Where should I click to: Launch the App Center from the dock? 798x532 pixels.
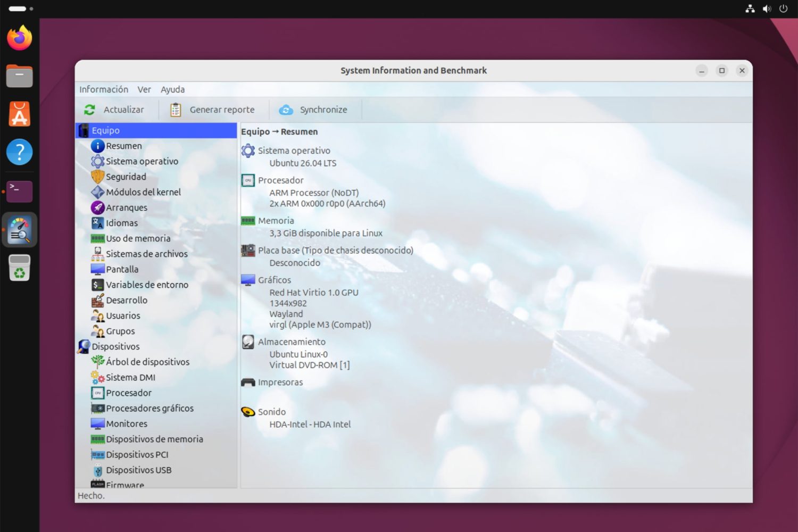pyautogui.click(x=20, y=114)
